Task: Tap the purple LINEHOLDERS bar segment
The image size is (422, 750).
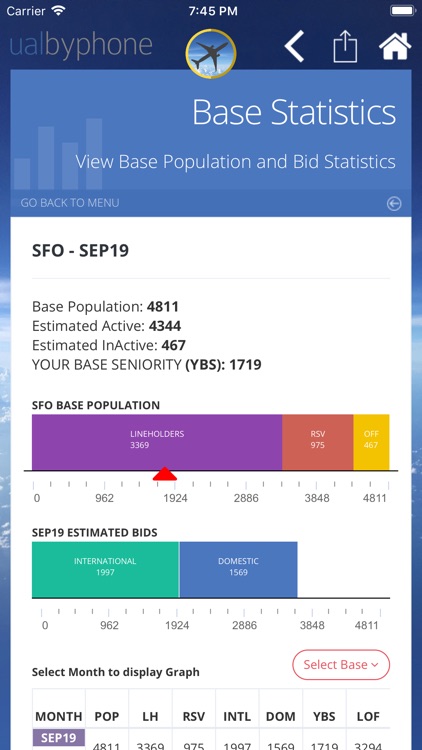Action: click(x=157, y=442)
